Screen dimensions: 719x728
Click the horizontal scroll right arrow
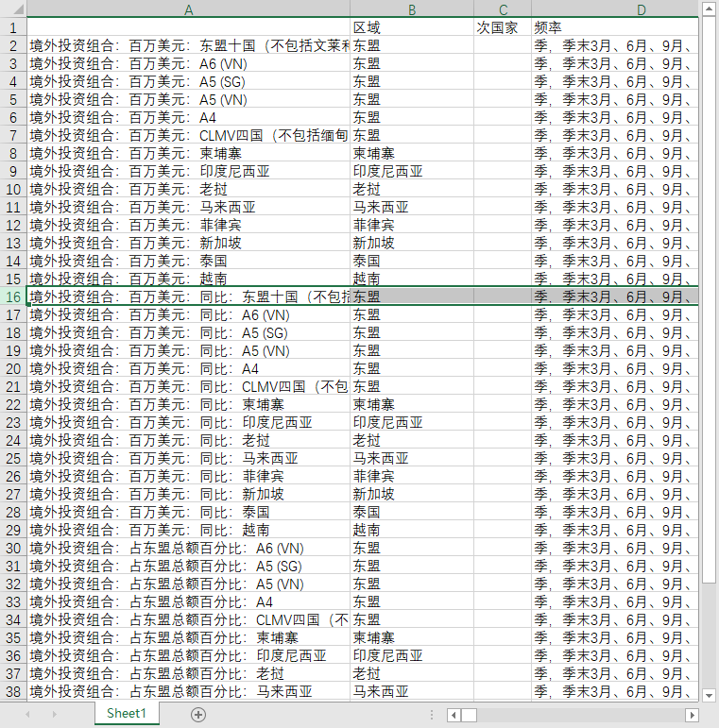pyautogui.click(x=692, y=715)
